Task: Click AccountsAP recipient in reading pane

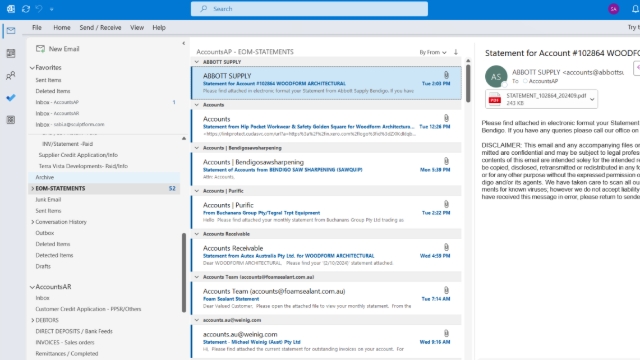Action: [x=543, y=81]
